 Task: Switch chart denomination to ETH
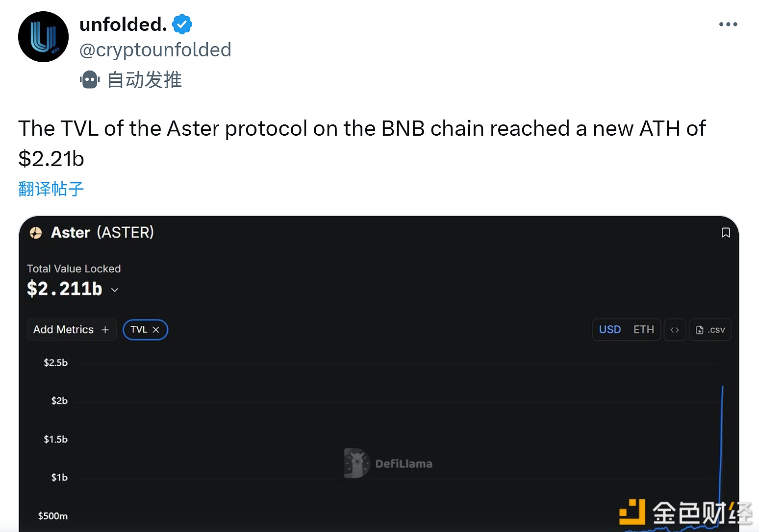(643, 330)
